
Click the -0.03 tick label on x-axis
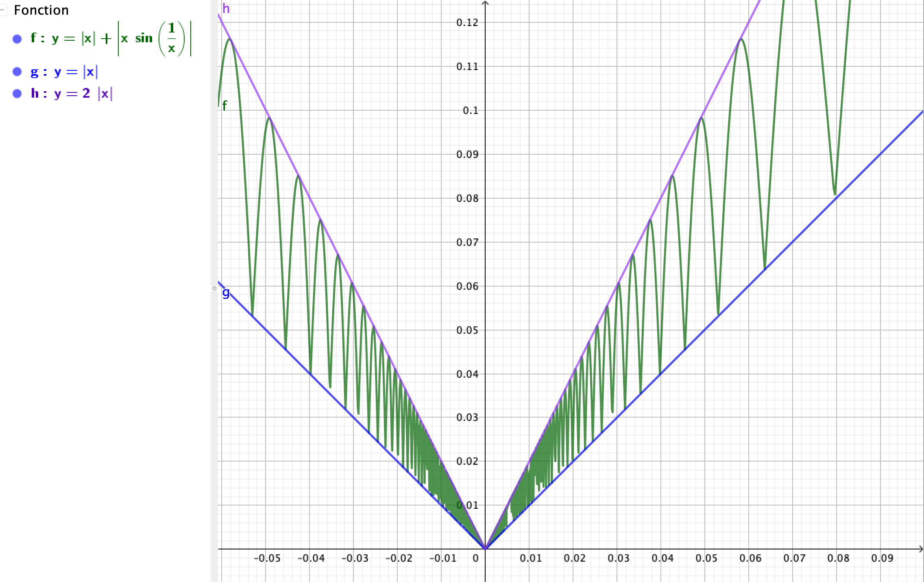(355, 558)
